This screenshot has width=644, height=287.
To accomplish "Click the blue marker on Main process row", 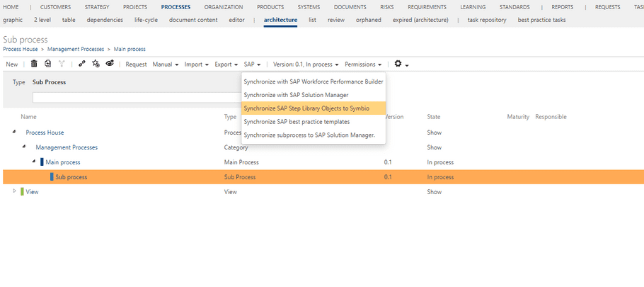I will coord(42,162).
